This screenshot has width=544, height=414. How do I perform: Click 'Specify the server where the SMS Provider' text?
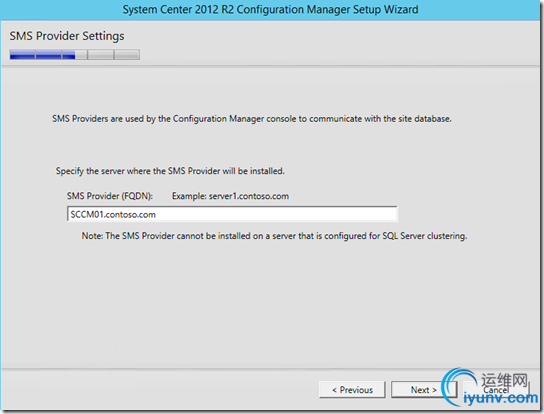(170, 171)
